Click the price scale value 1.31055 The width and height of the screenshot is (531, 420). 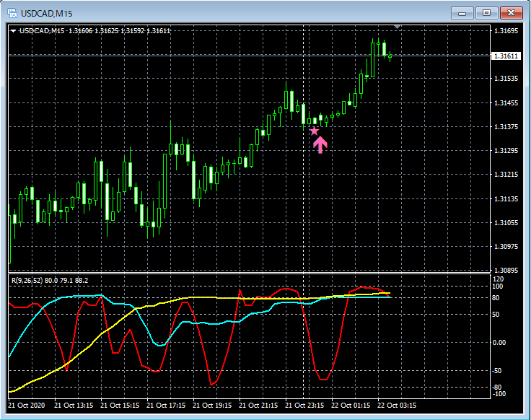(506, 222)
